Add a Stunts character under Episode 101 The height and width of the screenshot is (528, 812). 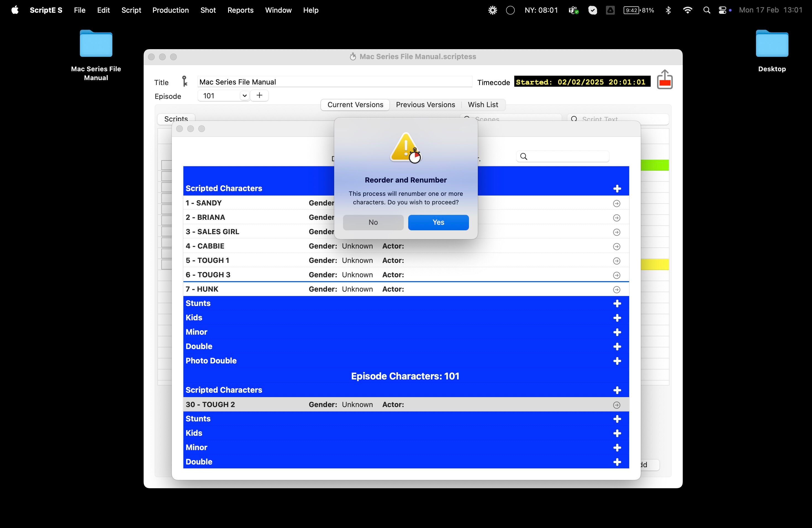coord(617,419)
